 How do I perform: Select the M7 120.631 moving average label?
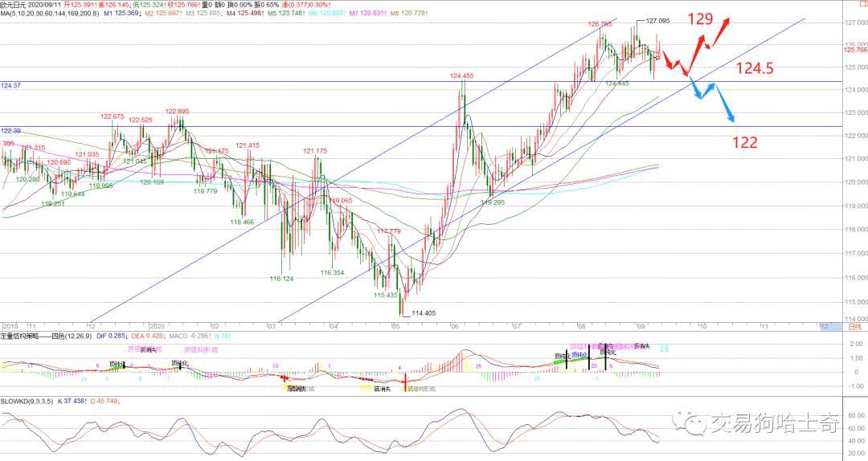(x=368, y=13)
